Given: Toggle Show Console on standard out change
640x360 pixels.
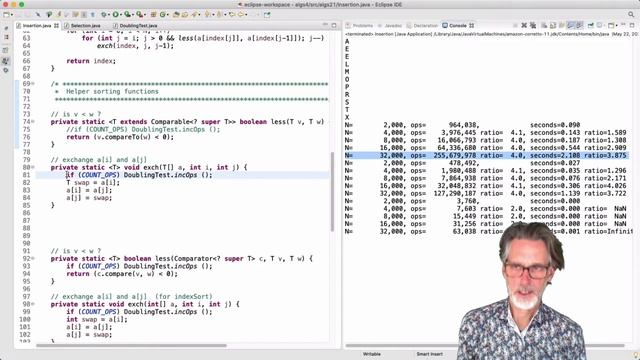Looking at the screenshot, I should [570, 25].
